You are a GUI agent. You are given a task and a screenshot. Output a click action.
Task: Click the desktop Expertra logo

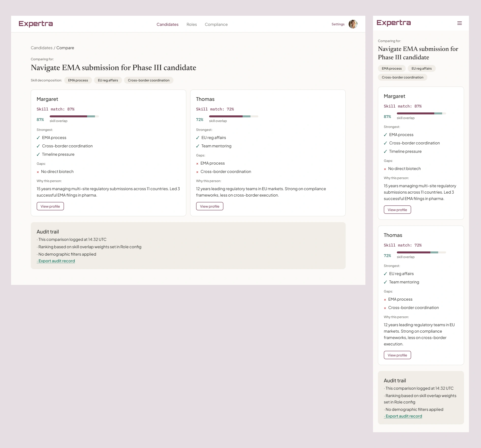coord(36,24)
